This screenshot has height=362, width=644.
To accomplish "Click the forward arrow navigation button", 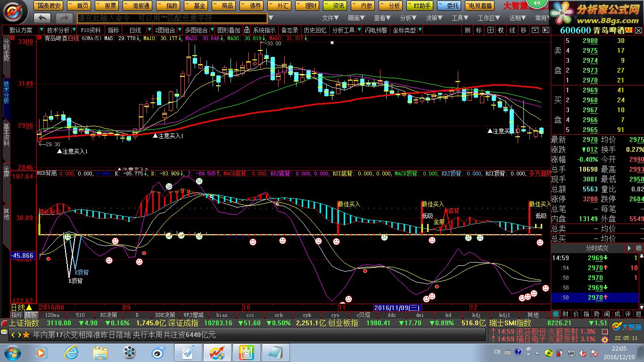I will tap(64, 18).
